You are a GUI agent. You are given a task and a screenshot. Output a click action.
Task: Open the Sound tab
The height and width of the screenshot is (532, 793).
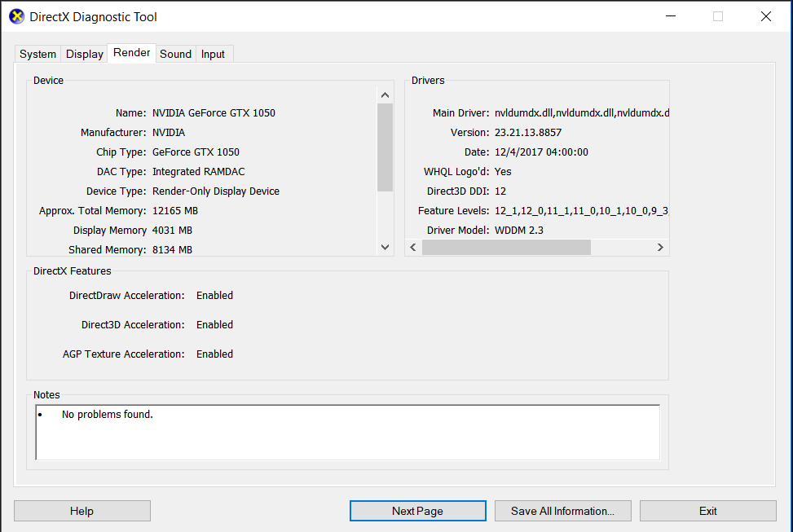coord(175,54)
